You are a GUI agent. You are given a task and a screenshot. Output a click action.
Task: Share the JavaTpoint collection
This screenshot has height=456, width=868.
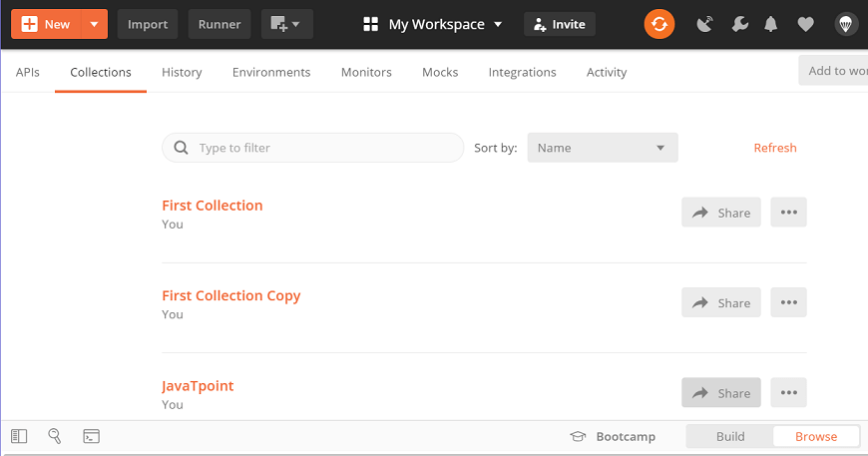pos(721,393)
